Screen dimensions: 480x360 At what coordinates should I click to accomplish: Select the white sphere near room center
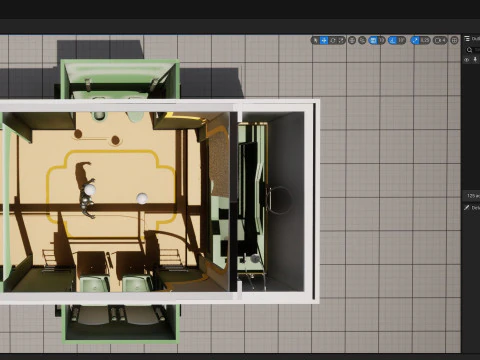pyautogui.click(x=142, y=198)
